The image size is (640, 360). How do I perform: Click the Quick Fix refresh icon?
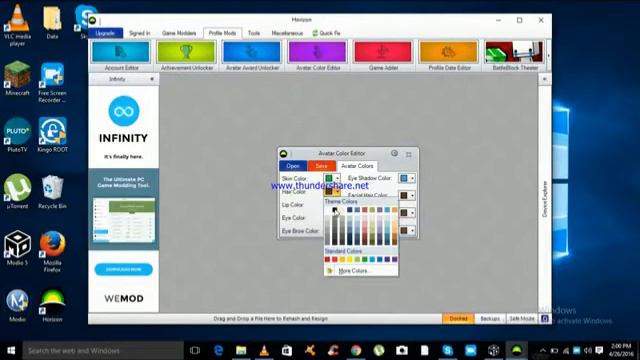(x=315, y=33)
